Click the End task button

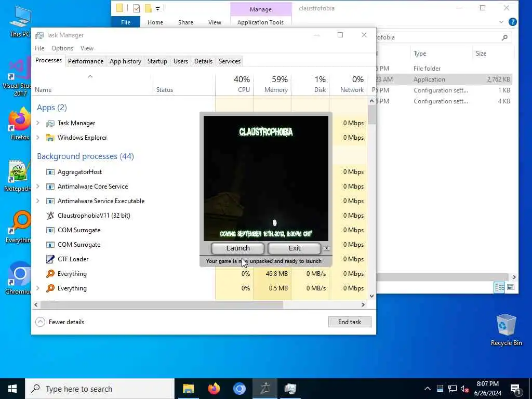350,322
